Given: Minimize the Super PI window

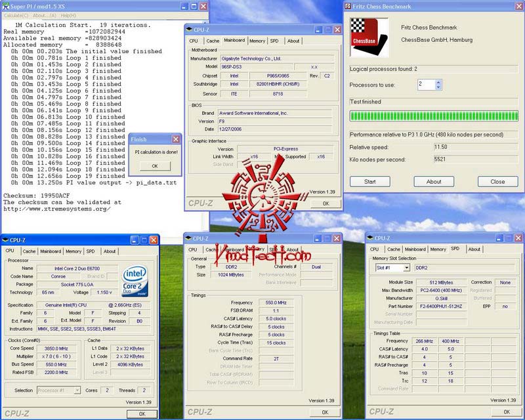Looking at the screenshot, I should [x=184, y=6].
